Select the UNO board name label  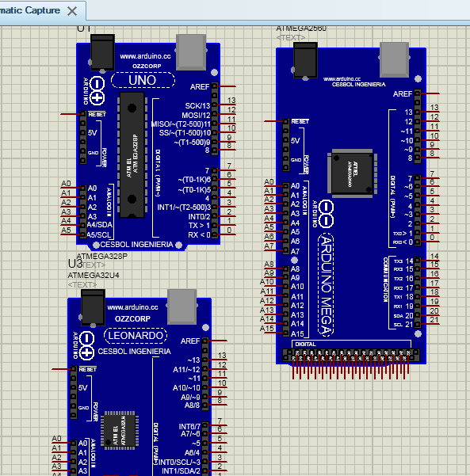[143, 81]
